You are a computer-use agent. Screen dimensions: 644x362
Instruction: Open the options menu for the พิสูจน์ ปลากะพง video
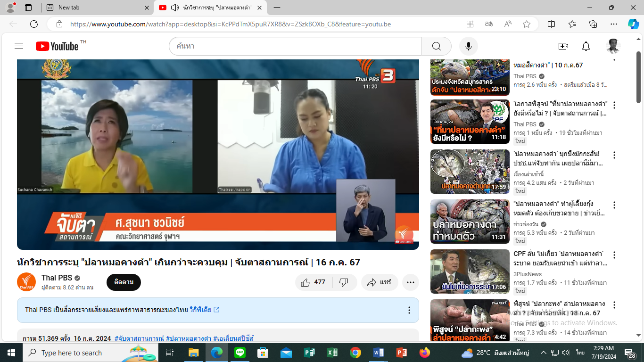(x=614, y=305)
